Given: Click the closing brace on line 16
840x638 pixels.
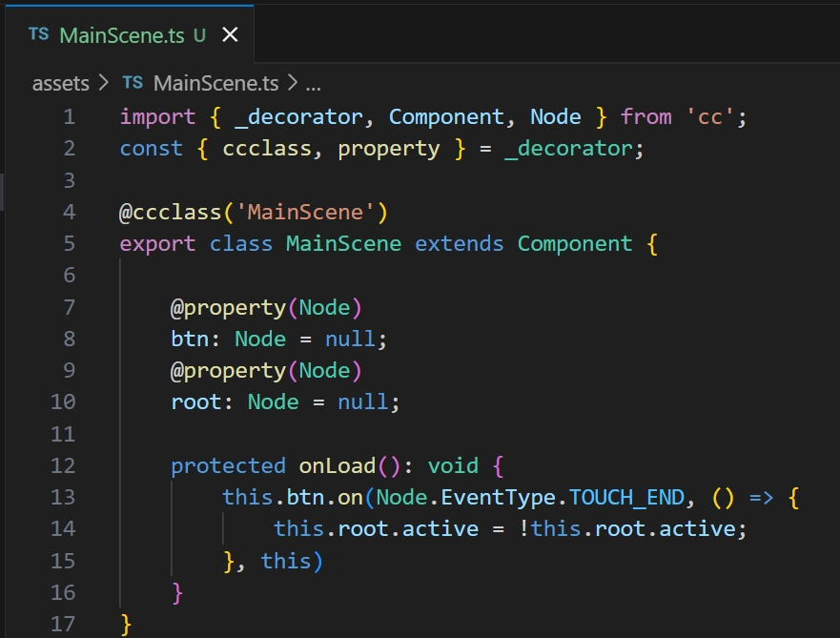Looking at the screenshot, I should [x=178, y=593].
